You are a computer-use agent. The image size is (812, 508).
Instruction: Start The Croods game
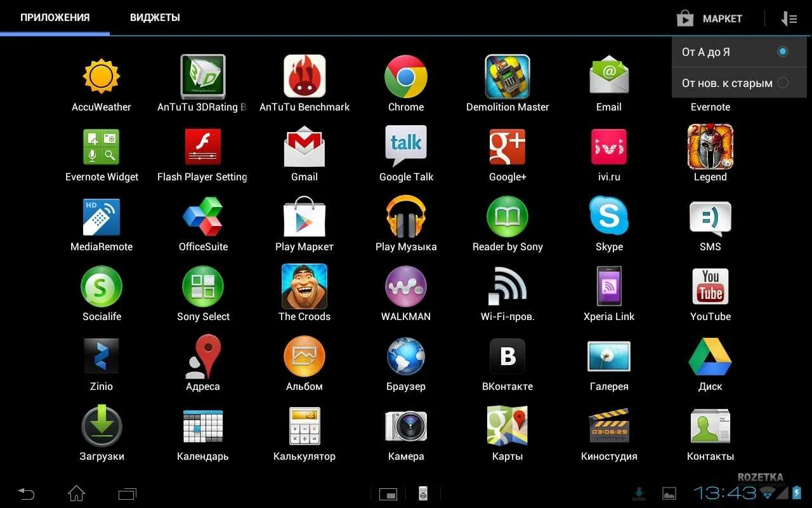[x=304, y=286]
